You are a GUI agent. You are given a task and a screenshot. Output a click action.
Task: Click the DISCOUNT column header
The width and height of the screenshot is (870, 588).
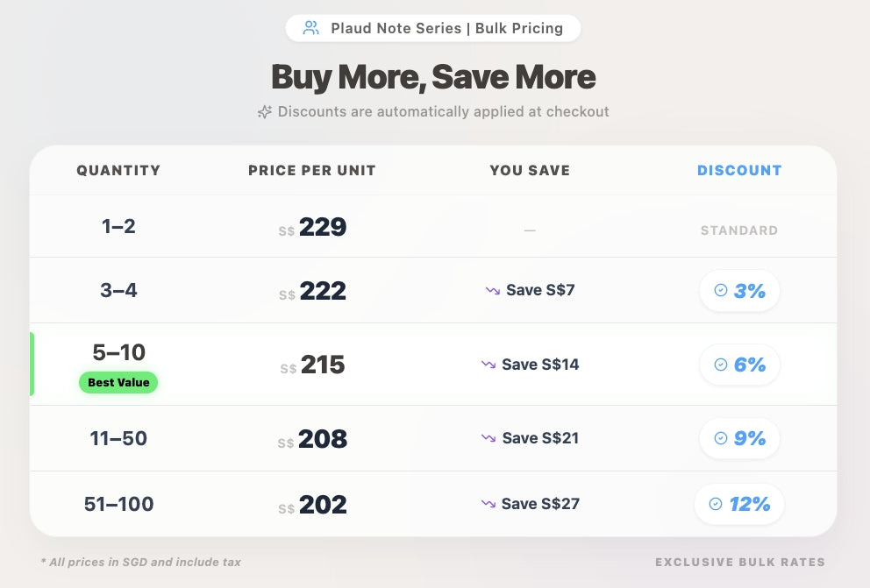739,171
